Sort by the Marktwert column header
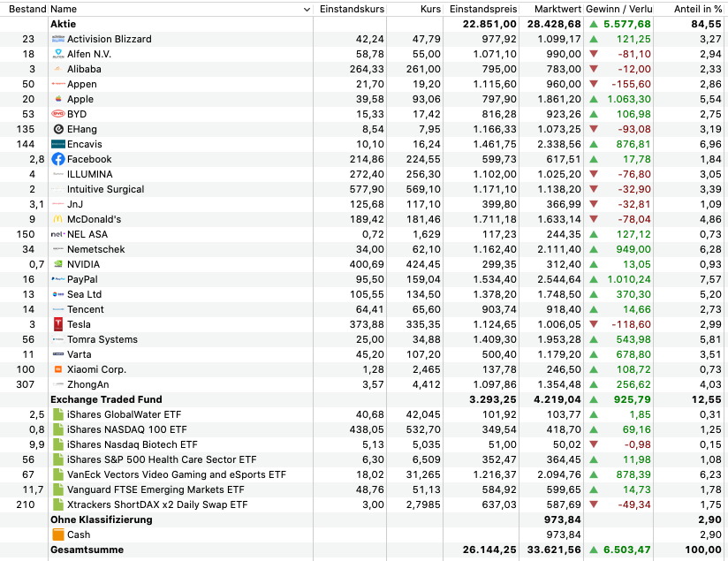 tap(557, 9)
